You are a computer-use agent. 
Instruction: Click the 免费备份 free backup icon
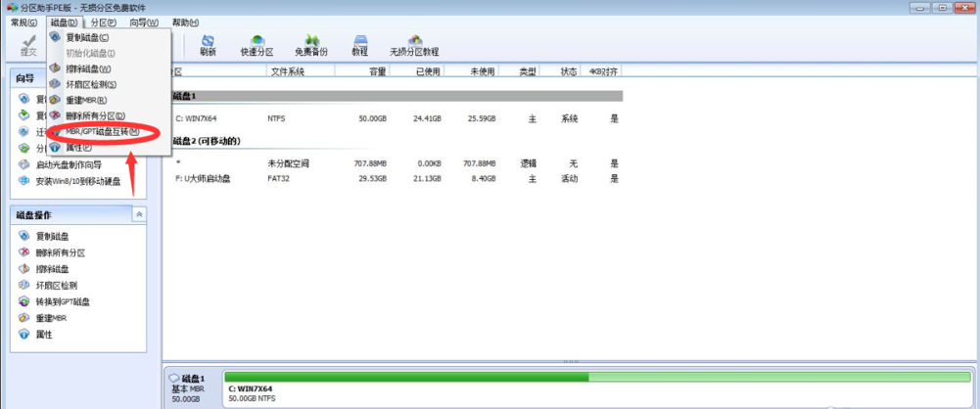click(309, 45)
